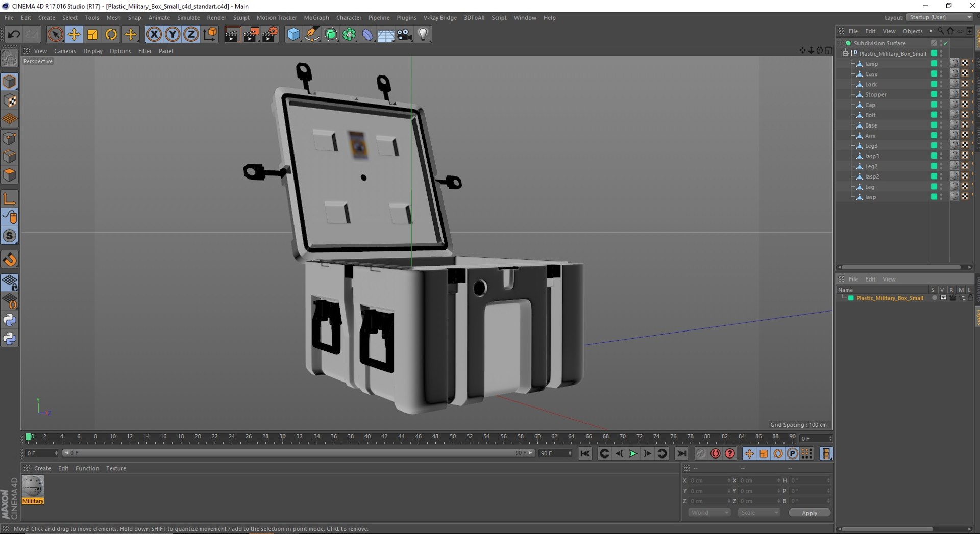Add a Floor environment object

pos(386,34)
